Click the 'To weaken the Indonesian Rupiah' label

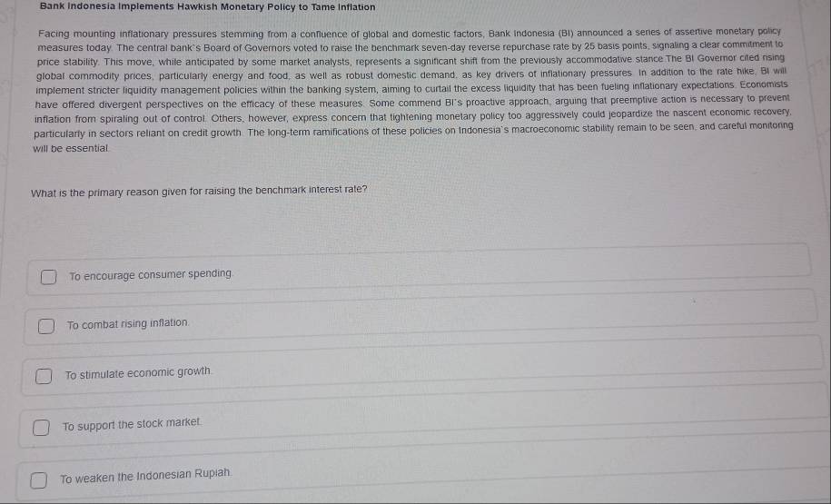click(145, 476)
